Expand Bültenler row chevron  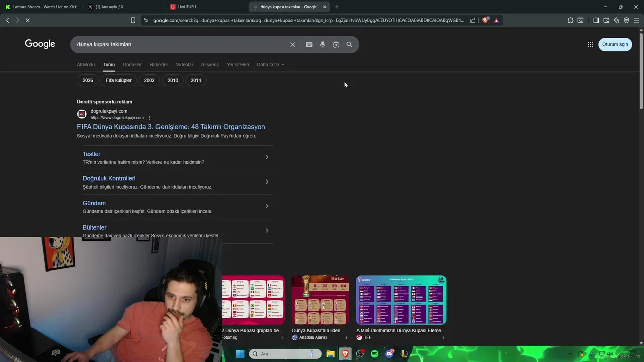coord(267,231)
